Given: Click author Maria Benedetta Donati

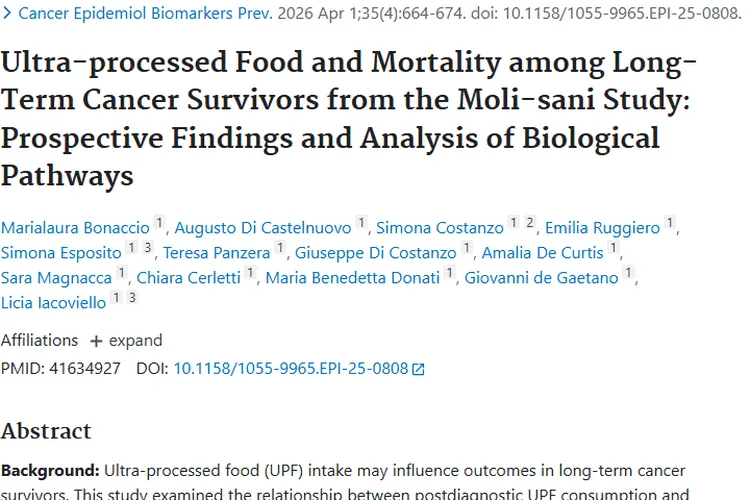Looking at the screenshot, I should [x=354, y=278].
